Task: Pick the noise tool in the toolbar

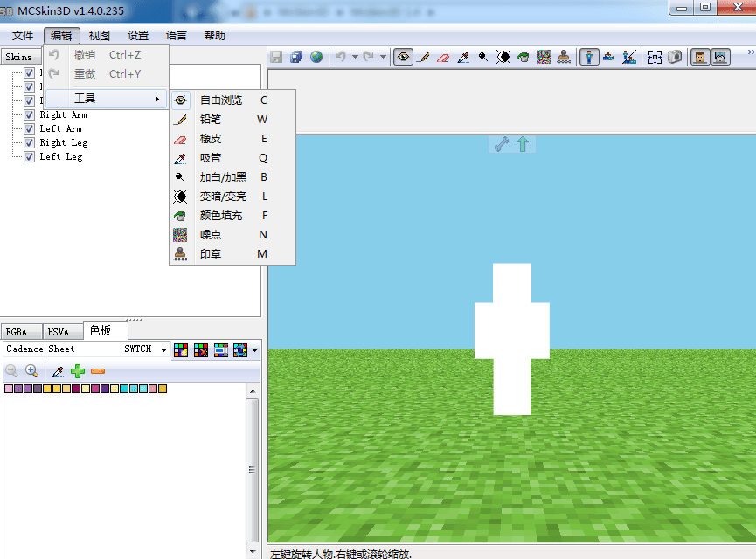Action: point(544,57)
